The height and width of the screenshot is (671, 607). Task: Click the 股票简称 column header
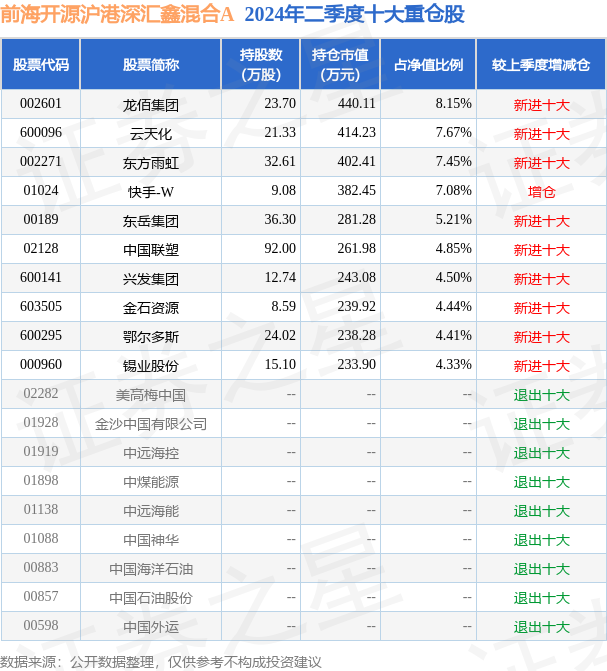(x=151, y=65)
